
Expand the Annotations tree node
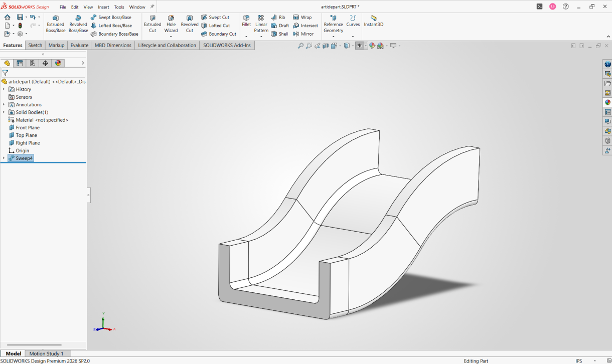pyautogui.click(x=4, y=104)
